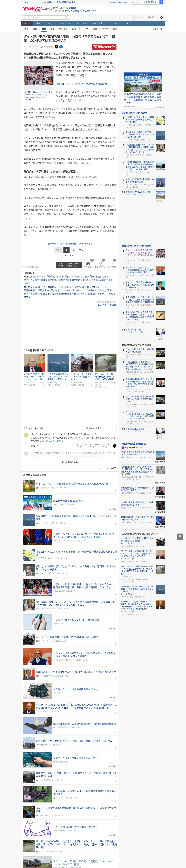This screenshot has width=186, height=868.
Task: Click the コメントを書く button
Action: 93,428
